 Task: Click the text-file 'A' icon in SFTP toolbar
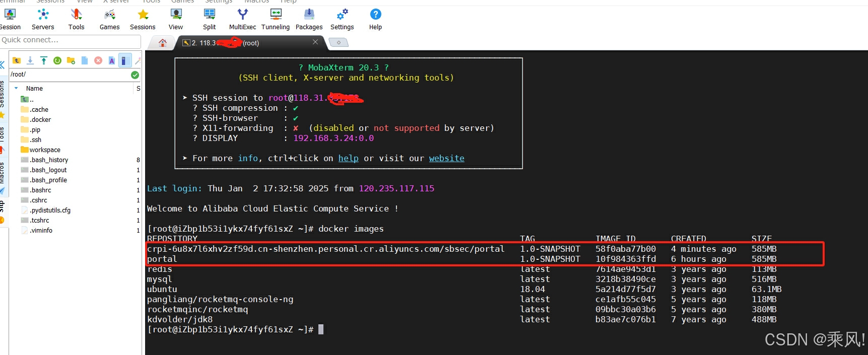point(112,60)
